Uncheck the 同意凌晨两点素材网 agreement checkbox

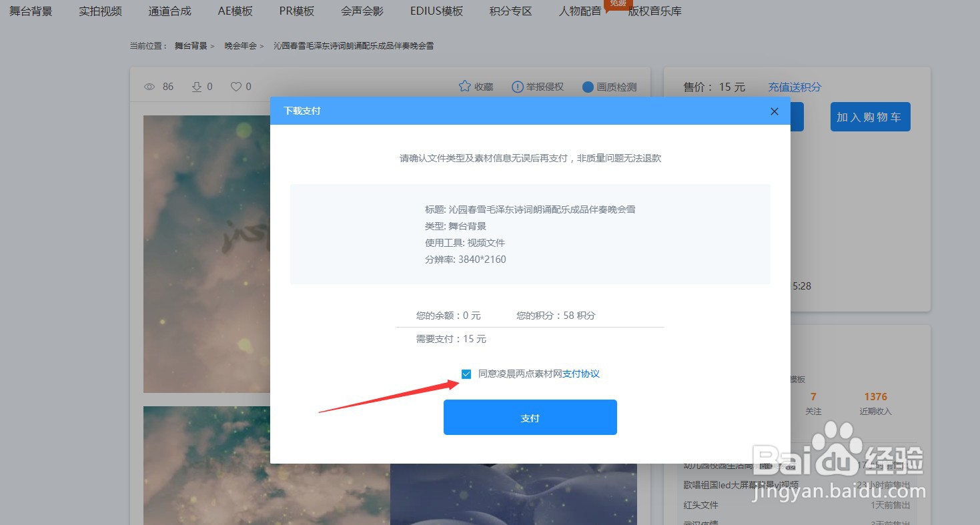point(466,374)
